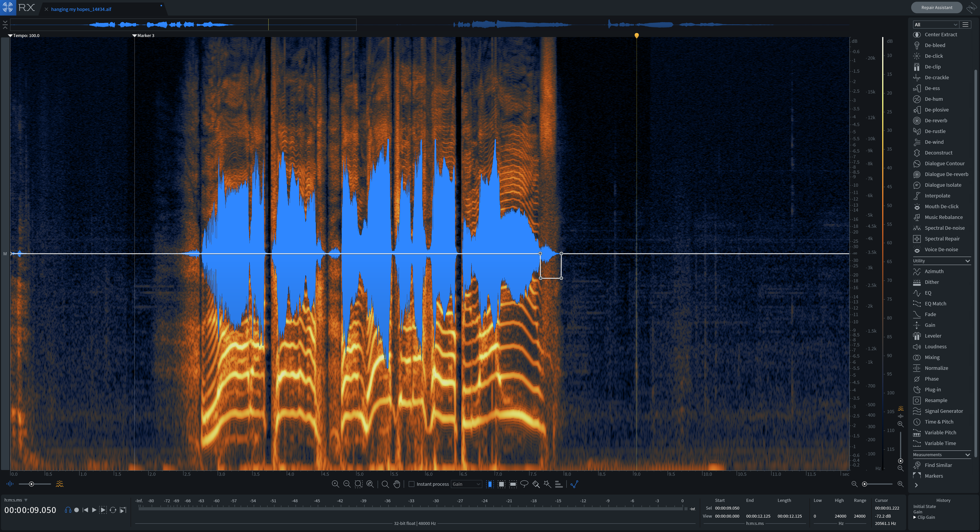Click the Deconstruct module icon
The height and width of the screenshot is (532, 980).
pos(917,153)
